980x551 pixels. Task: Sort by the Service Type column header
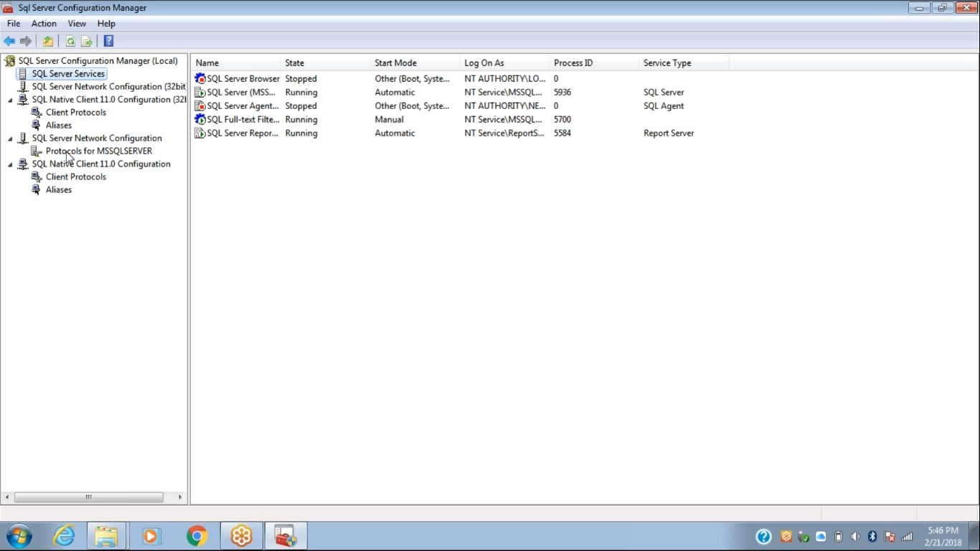click(x=684, y=63)
